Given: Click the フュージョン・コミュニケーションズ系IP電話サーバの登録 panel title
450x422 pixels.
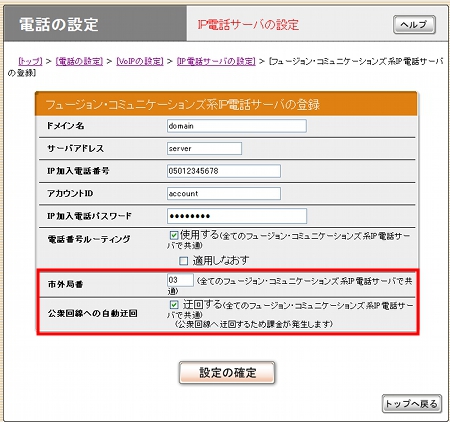Looking at the screenshot, I should [x=183, y=104].
